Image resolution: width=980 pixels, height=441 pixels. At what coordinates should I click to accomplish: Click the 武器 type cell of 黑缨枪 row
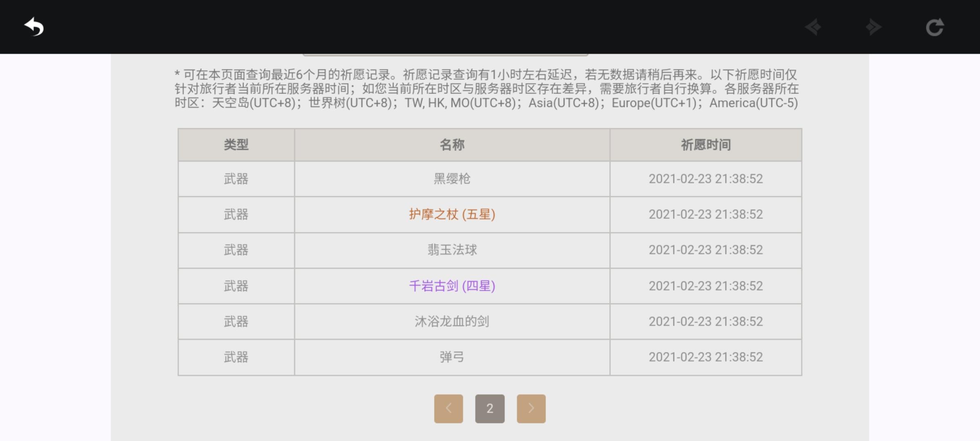(x=236, y=179)
